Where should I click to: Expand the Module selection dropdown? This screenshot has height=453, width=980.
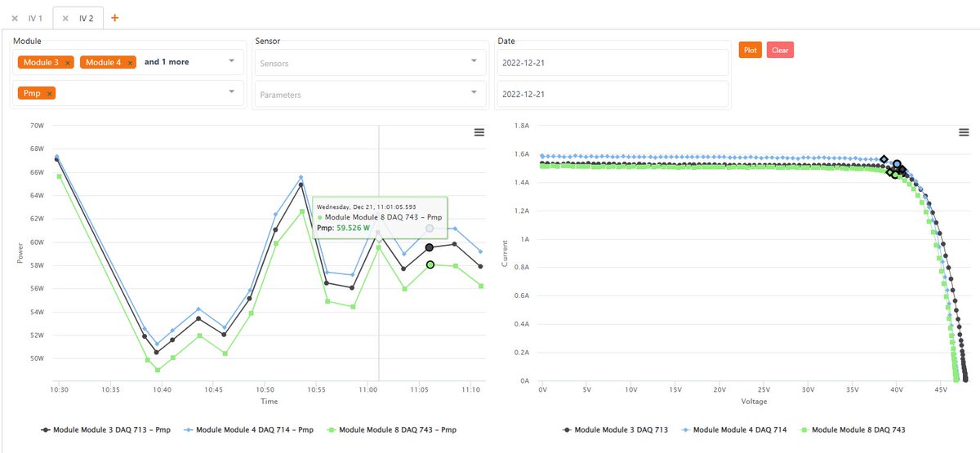click(x=232, y=61)
